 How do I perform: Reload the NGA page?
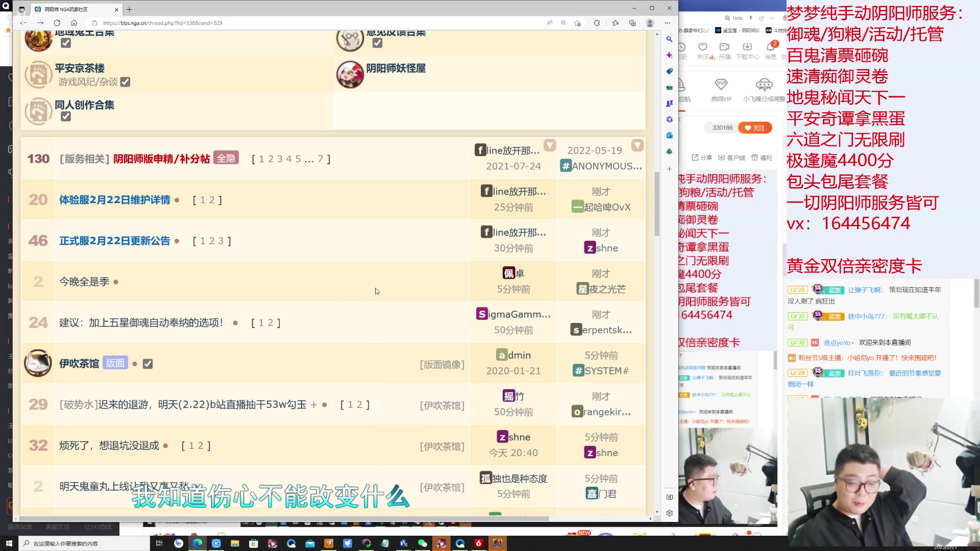click(57, 23)
